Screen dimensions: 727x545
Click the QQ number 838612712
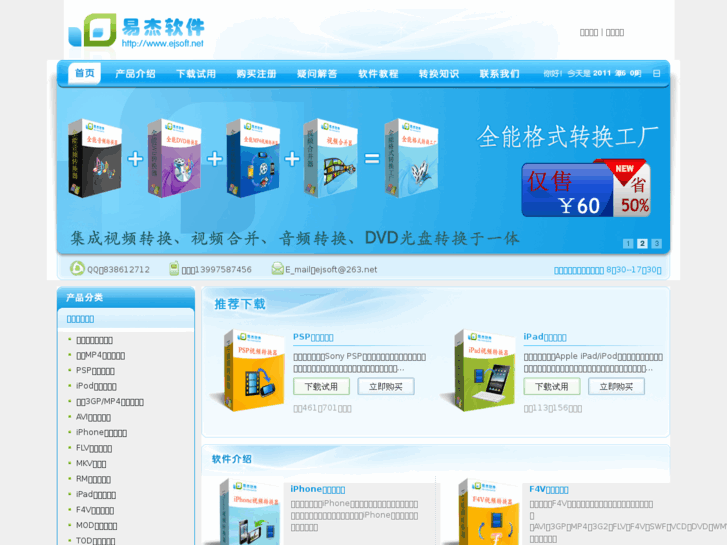click(x=125, y=269)
